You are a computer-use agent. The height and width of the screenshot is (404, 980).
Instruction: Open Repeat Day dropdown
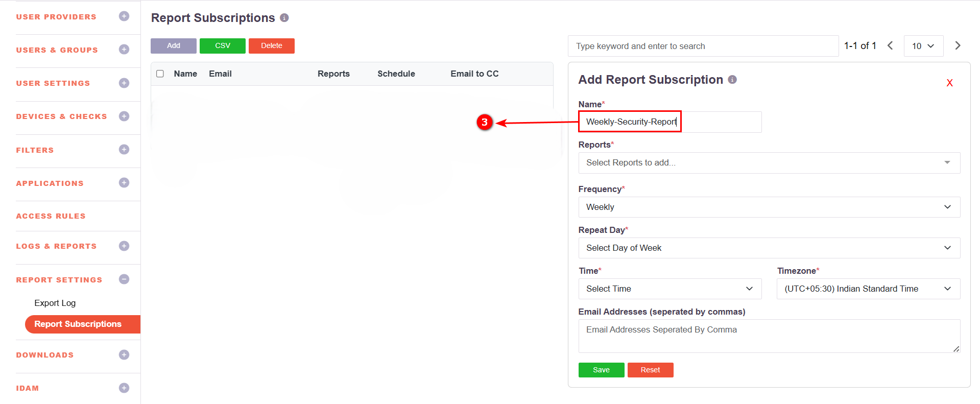(769, 248)
